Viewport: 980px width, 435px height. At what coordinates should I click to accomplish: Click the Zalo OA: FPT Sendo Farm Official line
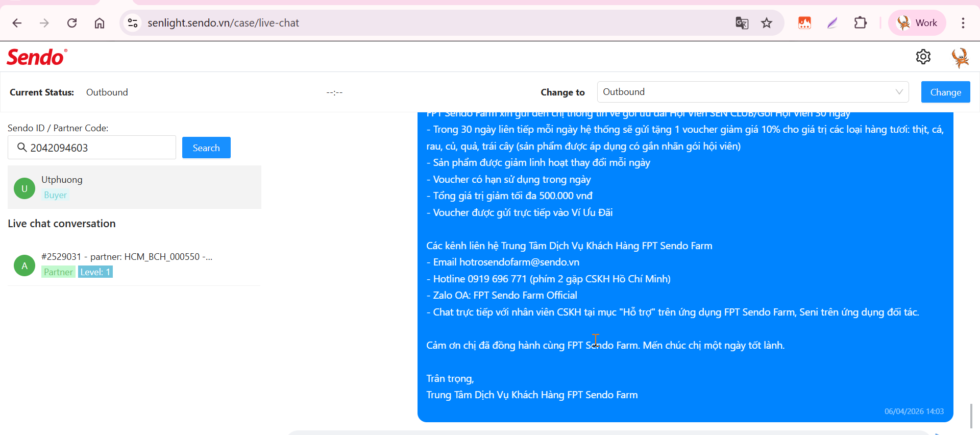click(x=502, y=296)
